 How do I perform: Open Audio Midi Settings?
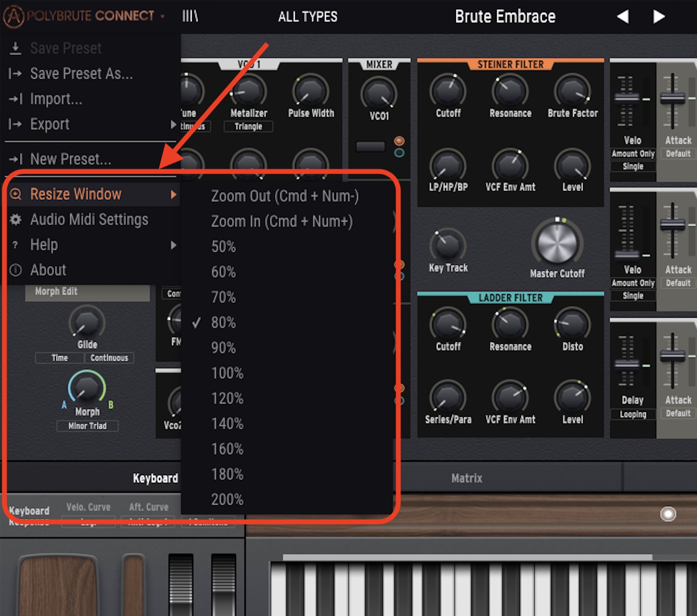pos(91,219)
